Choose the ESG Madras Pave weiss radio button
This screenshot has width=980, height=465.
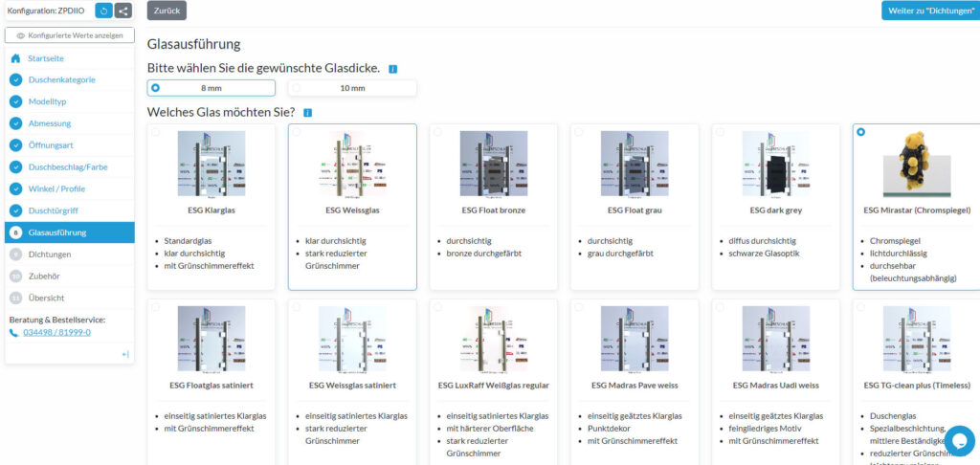[x=579, y=307]
